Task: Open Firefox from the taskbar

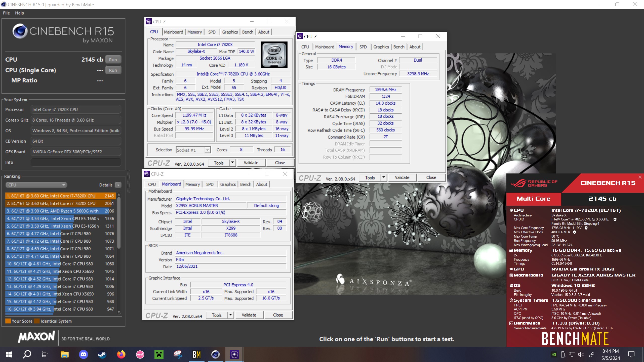Action: click(x=121, y=354)
